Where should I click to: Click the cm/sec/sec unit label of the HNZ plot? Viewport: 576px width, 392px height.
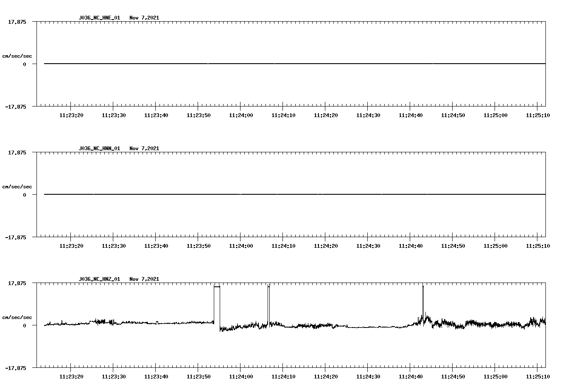[17, 317]
